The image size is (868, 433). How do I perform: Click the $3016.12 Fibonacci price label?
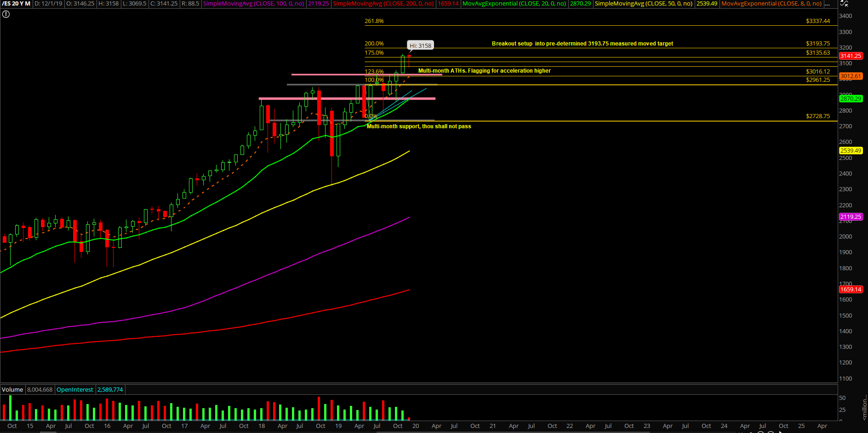tap(818, 72)
